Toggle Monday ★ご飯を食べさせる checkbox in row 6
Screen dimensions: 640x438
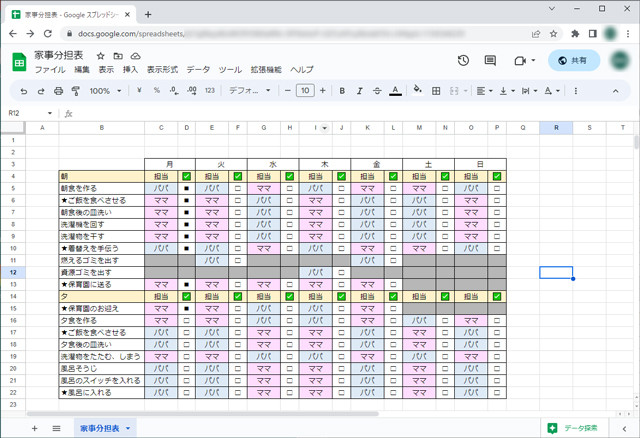click(186, 200)
